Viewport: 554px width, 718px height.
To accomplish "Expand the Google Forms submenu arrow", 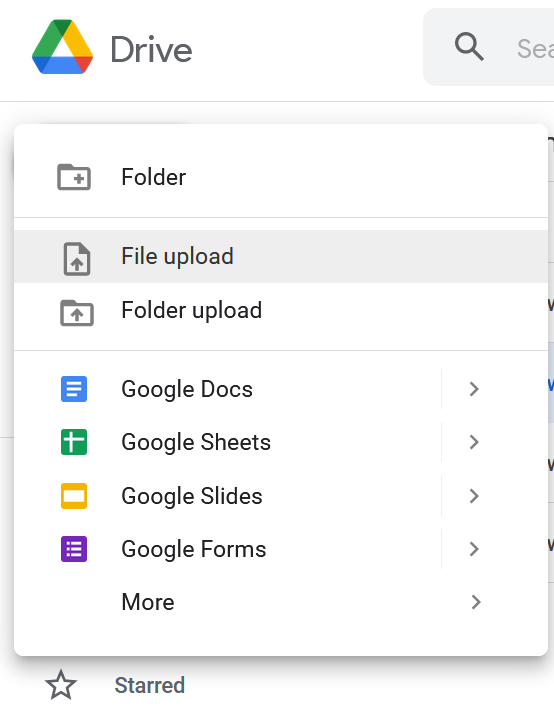I will coord(474,549).
